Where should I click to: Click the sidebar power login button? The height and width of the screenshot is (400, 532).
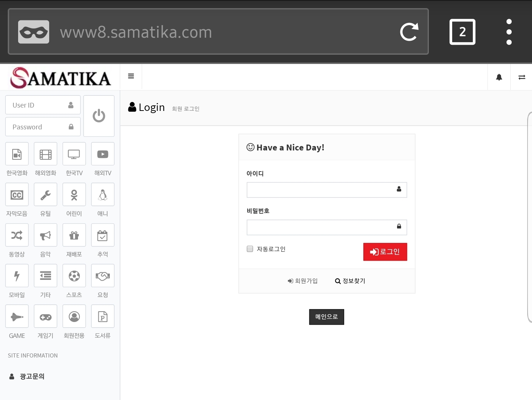99,116
